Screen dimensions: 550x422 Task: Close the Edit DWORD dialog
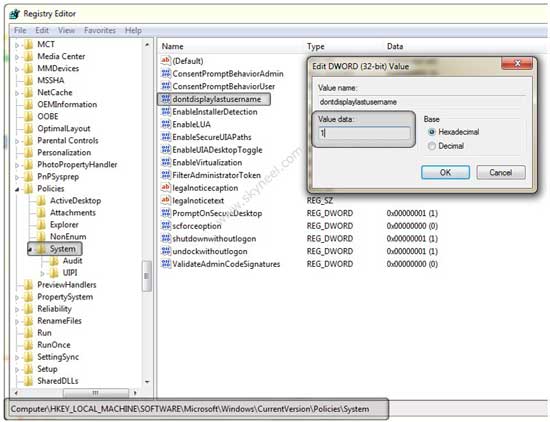pyautogui.click(x=517, y=63)
